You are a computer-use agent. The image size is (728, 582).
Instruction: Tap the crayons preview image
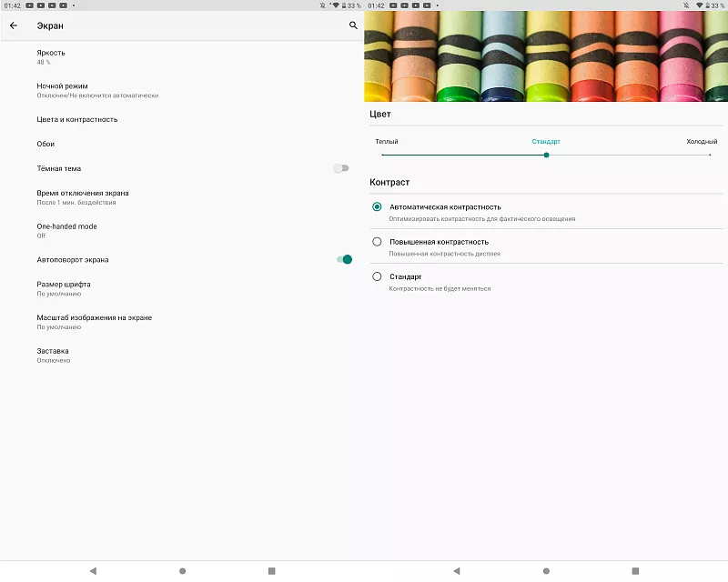546,56
